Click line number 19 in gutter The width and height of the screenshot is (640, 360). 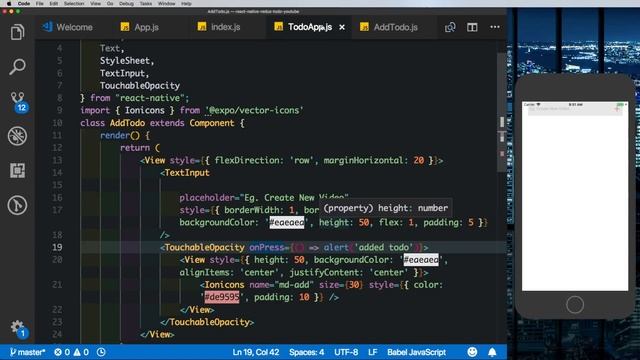click(57, 247)
